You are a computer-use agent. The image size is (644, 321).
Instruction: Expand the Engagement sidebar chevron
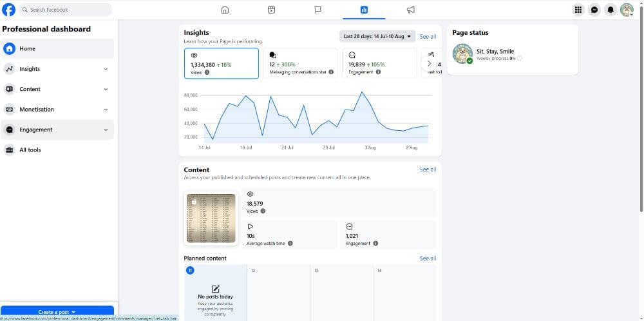click(x=106, y=130)
